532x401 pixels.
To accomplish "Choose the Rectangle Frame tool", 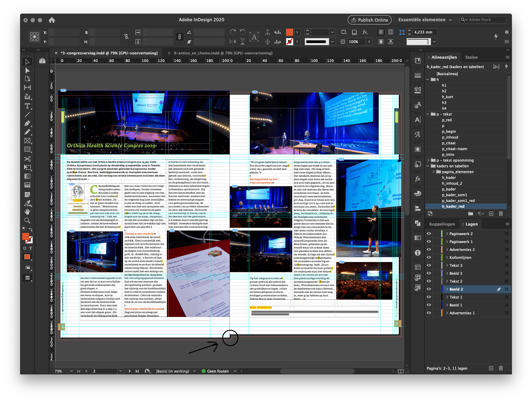I will point(27,141).
